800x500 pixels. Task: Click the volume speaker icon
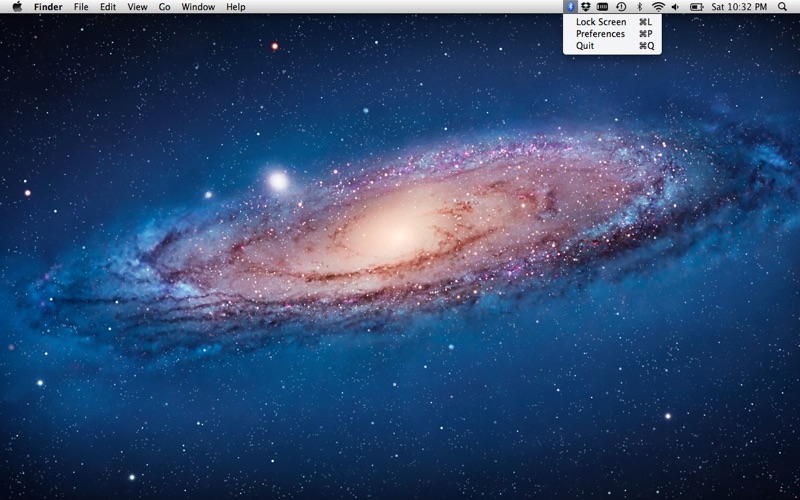[x=676, y=7]
